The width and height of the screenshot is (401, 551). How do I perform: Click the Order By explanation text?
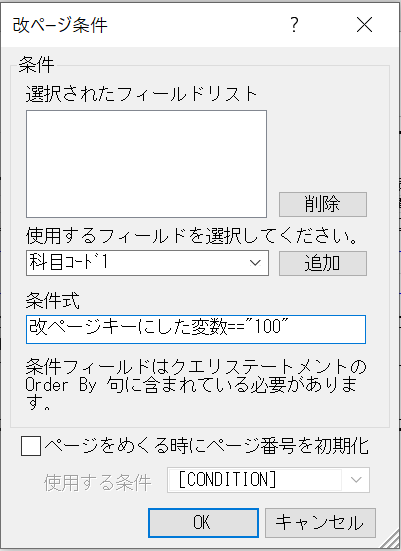(195, 384)
